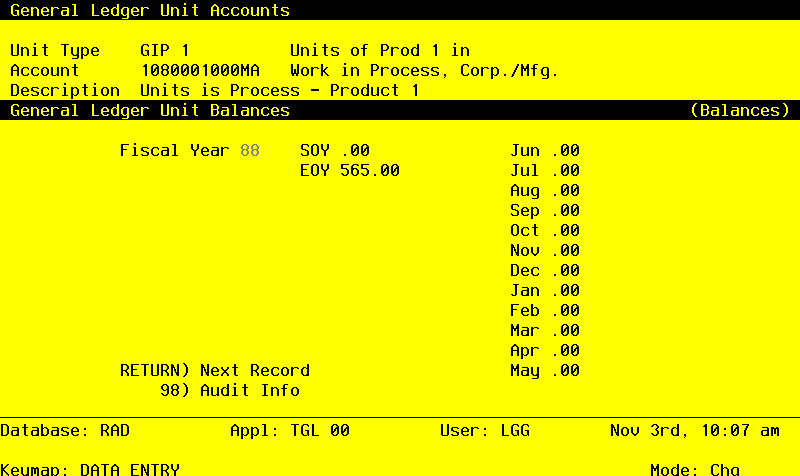800x476 pixels.
Task: Click the Description field label
Action: (65, 90)
